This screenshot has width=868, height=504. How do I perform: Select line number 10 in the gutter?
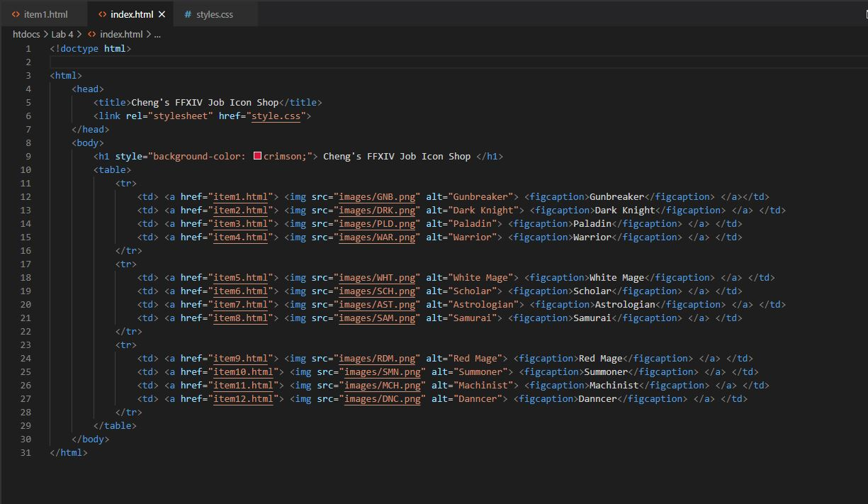(26, 169)
